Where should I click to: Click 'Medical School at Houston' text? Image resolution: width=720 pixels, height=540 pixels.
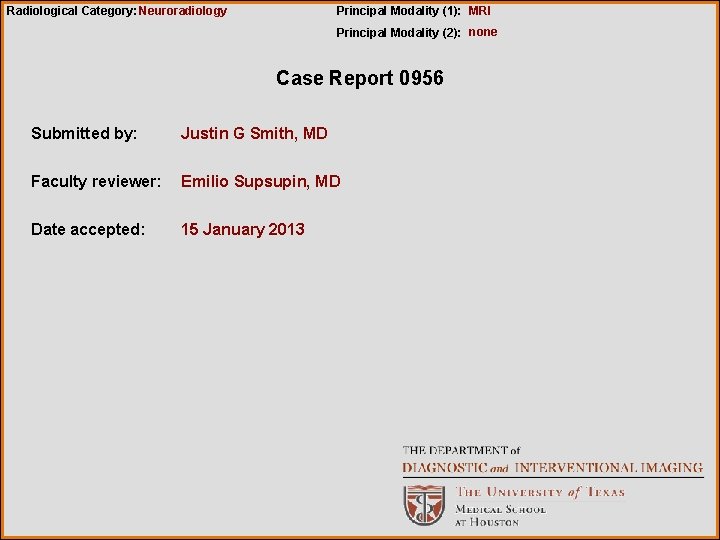(500, 516)
